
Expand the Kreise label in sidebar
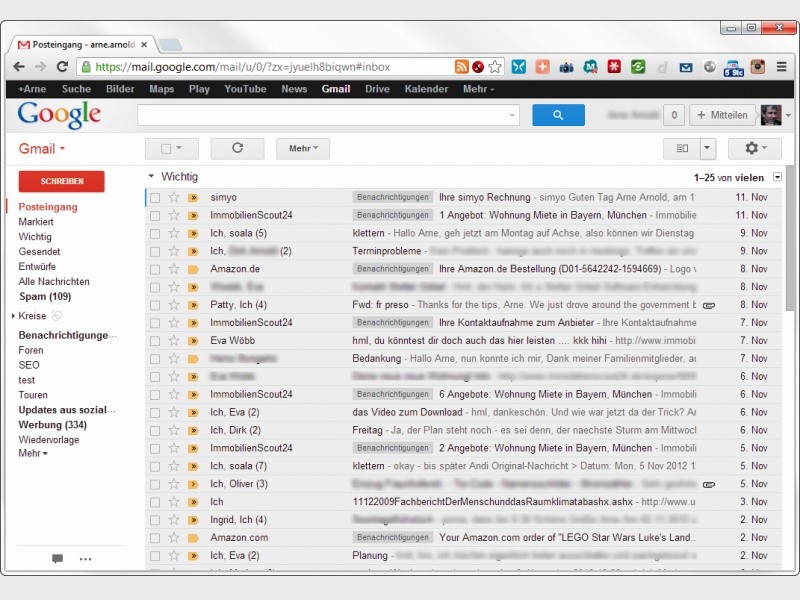point(13,316)
